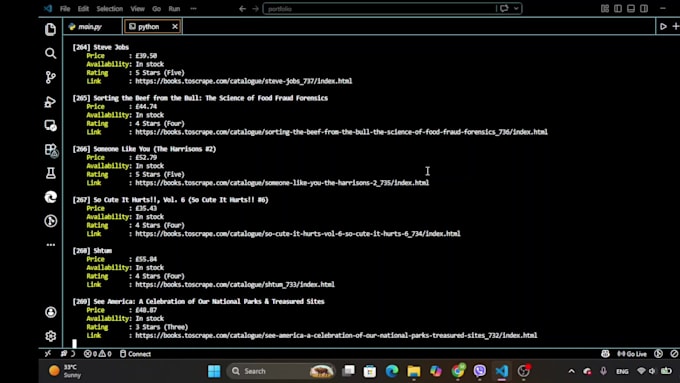Click the run play icon at top right
The width and height of the screenshot is (680, 383).
tap(663, 26)
